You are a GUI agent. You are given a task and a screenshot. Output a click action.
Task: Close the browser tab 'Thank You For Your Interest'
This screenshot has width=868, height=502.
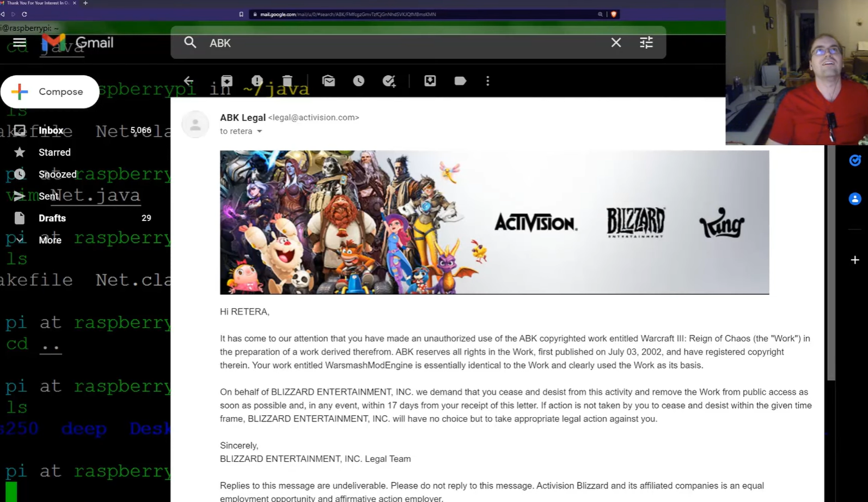point(75,3)
